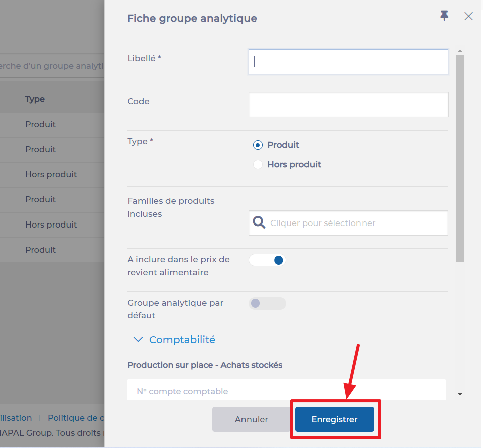Click the Annuler button
This screenshot has width=483, height=448.
[x=251, y=419]
